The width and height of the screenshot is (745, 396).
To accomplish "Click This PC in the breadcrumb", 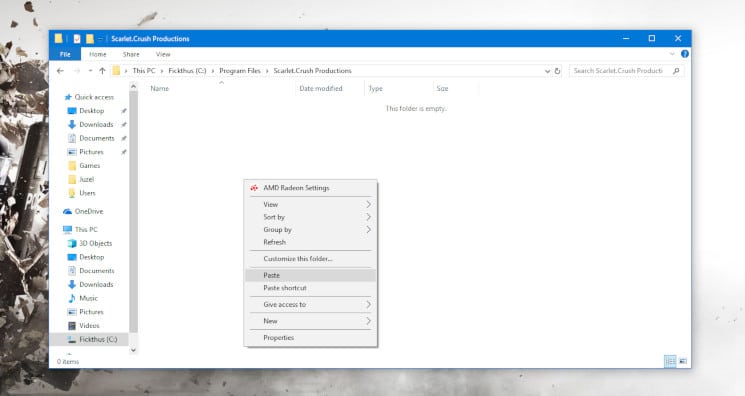I will 144,71.
